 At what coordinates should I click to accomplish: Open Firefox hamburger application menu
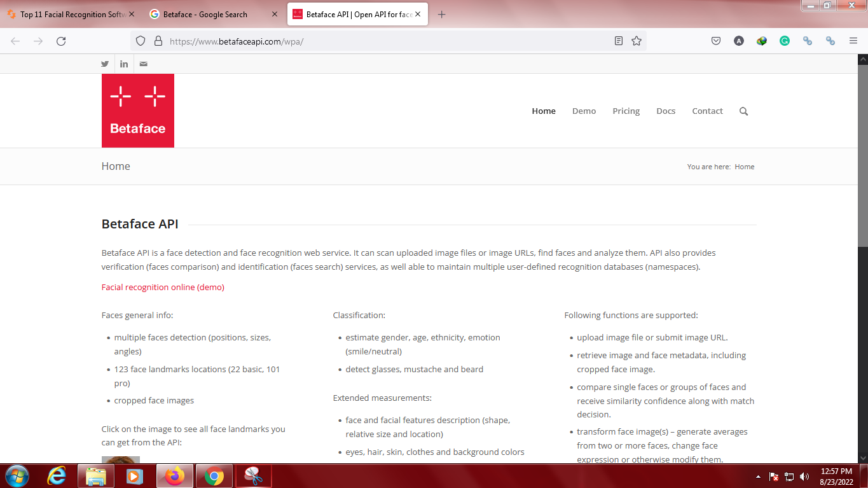(x=853, y=41)
